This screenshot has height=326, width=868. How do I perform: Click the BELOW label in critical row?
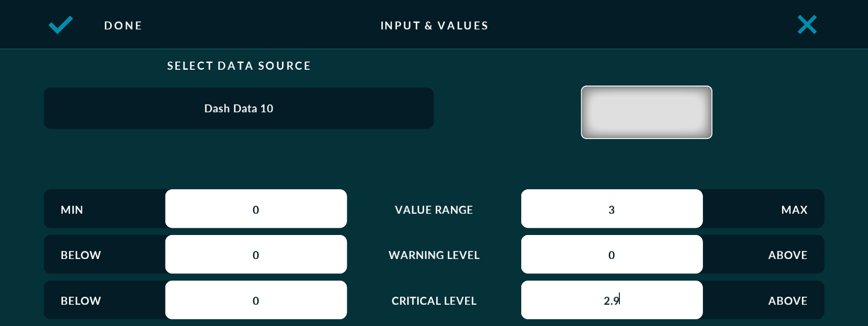coord(81,301)
